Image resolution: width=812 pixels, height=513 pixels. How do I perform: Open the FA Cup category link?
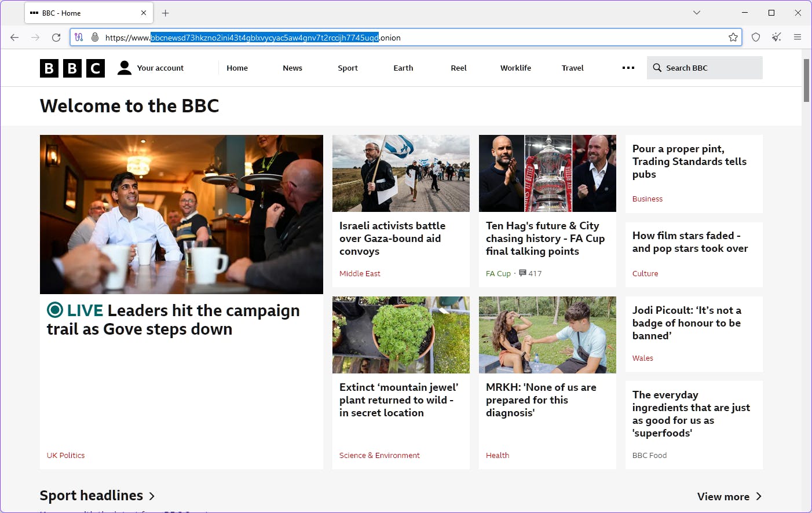(498, 273)
